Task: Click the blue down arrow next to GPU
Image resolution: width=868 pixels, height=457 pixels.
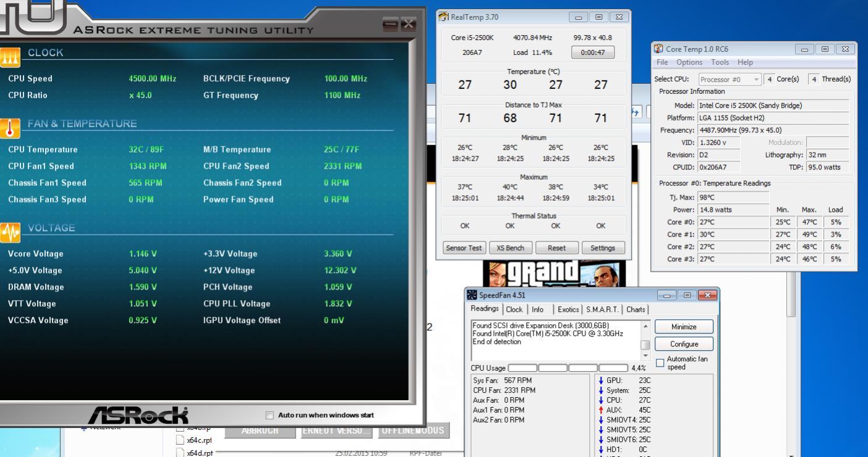Action: (x=600, y=381)
